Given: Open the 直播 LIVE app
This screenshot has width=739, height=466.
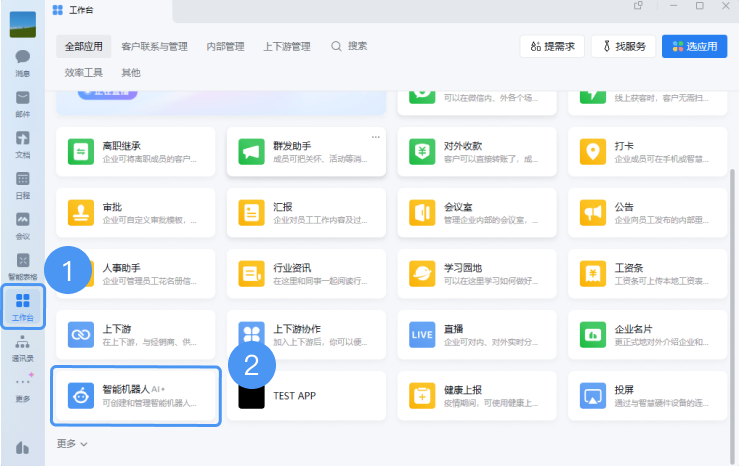Looking at the screenshot, I should (x=421, y=334).
